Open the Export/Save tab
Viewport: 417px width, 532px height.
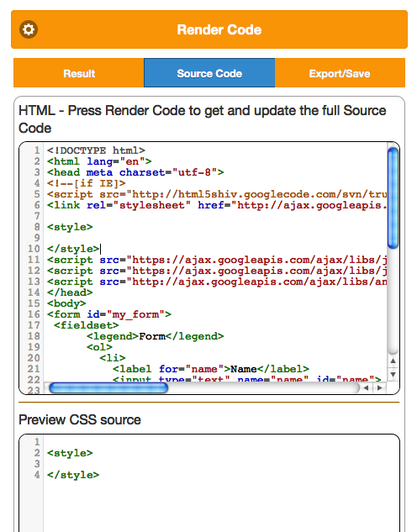click(x=340, y=73)
